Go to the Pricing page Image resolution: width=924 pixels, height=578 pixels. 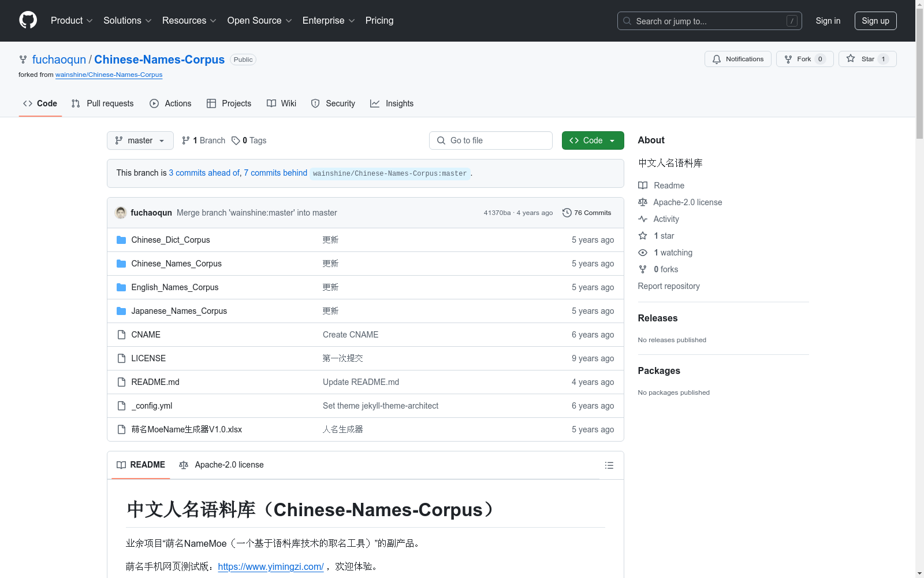point(379,21)
